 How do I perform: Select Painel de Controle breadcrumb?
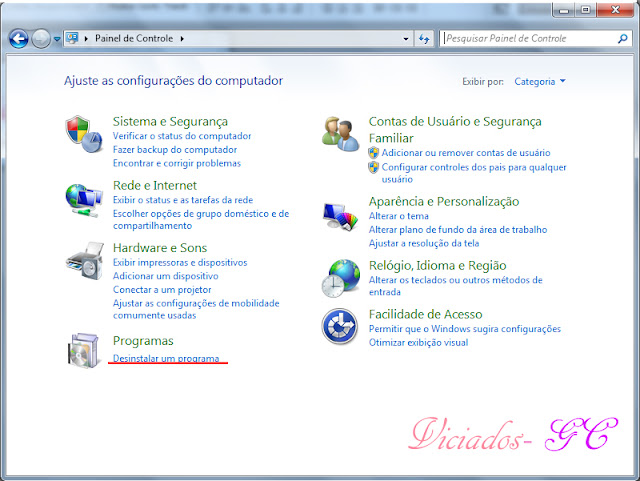134,38
